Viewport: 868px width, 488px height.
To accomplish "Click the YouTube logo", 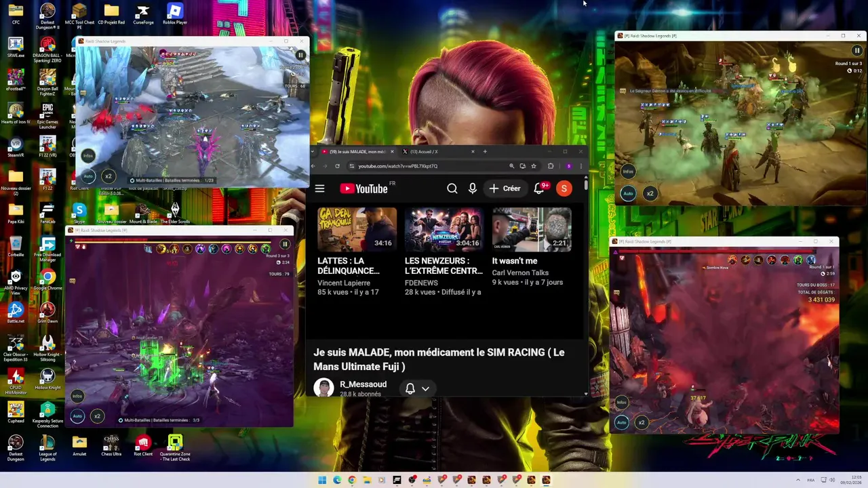I will 363,188.
